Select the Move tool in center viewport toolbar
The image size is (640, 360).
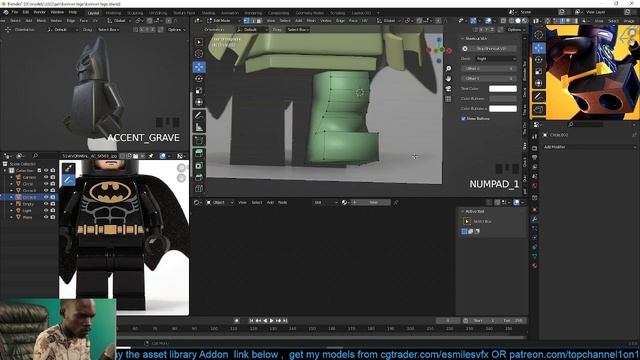coord(199,67)
